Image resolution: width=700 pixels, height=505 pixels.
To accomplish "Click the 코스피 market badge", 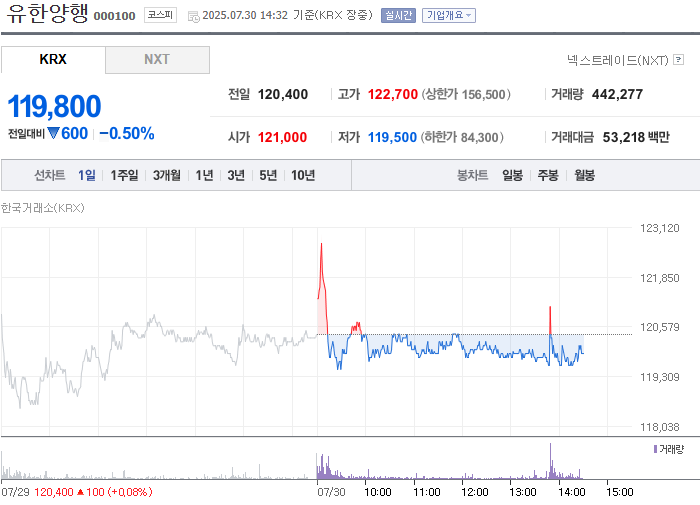I will (x=160, y=15).
